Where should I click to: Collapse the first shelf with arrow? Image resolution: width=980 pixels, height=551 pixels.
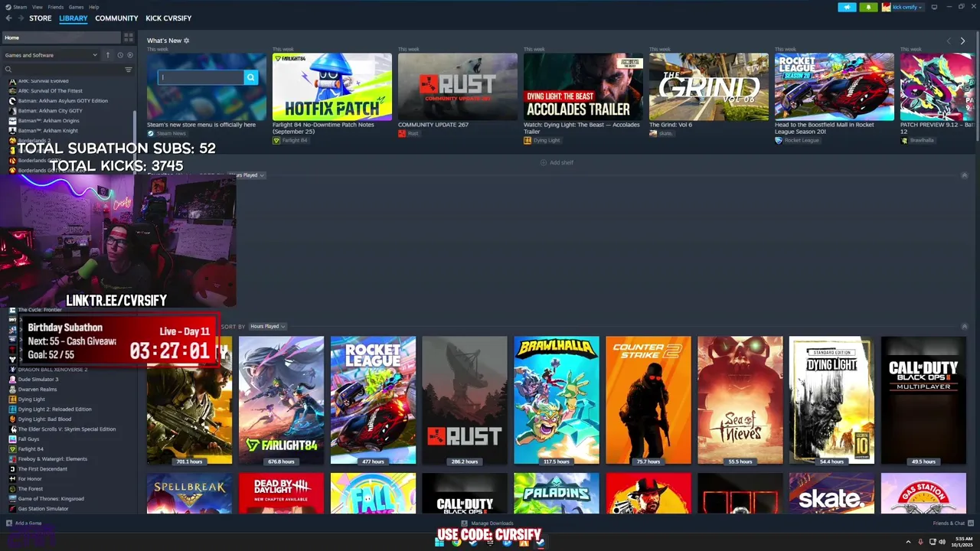964,175
